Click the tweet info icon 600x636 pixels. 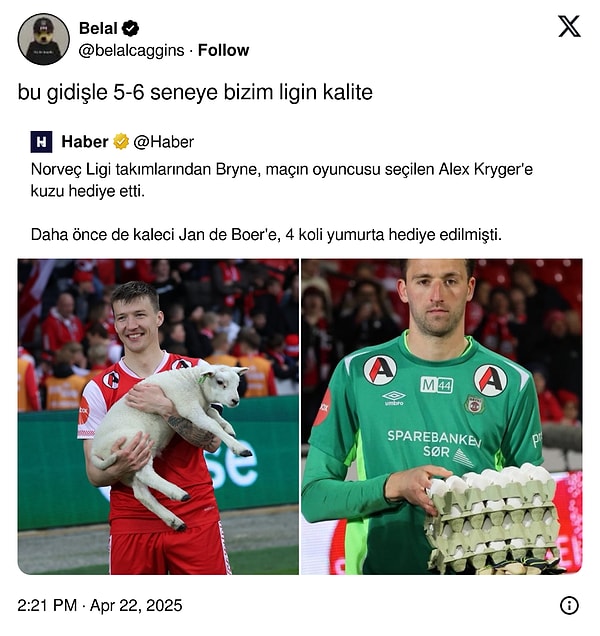click(569, 606)
